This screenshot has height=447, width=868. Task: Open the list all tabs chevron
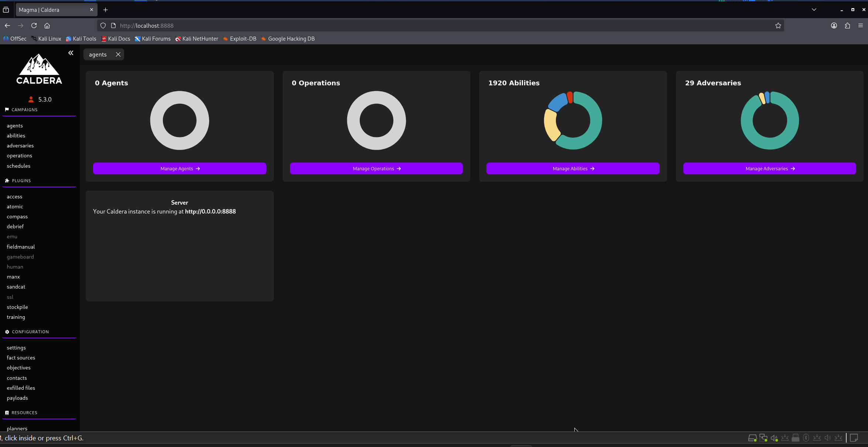tap(814, 10)
